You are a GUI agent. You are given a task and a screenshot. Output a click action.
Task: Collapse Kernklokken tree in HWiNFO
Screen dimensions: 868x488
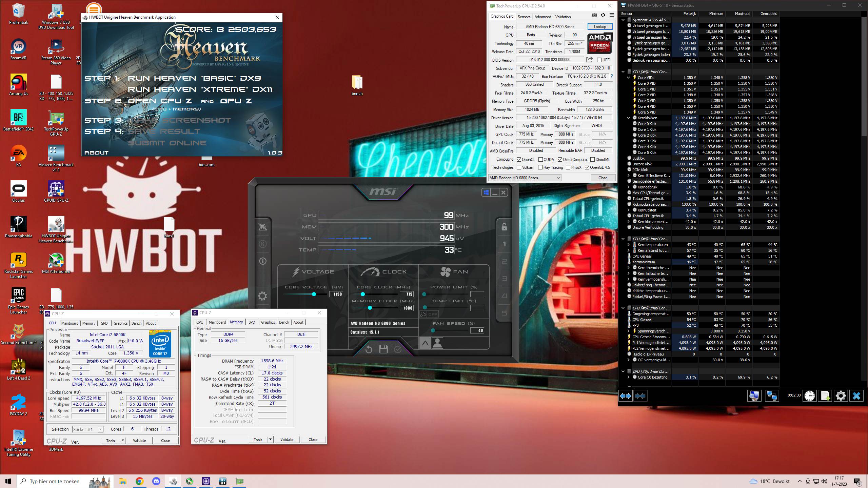click(x=628, y=118)
